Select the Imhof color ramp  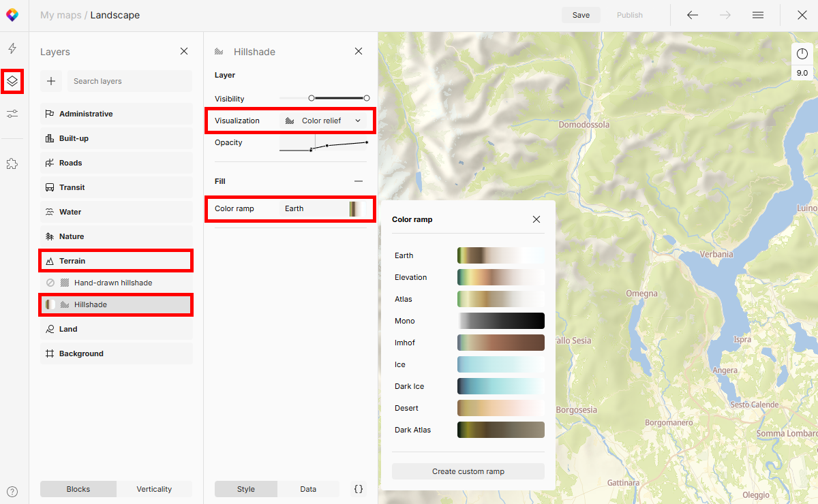501,342
